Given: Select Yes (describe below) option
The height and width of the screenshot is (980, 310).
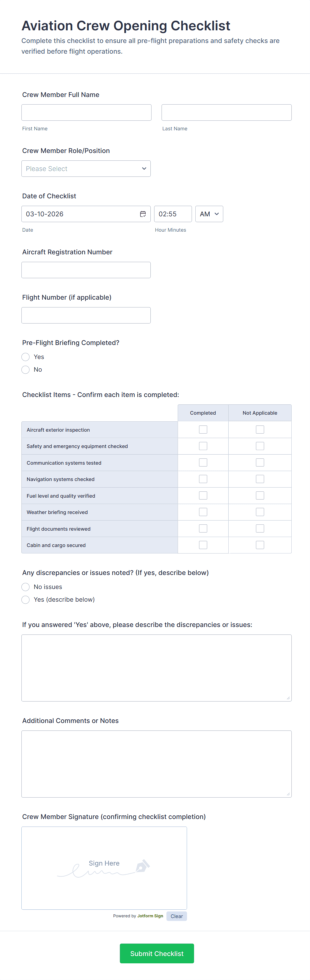Looking at the screenshot, I should (x=25, y=599).
